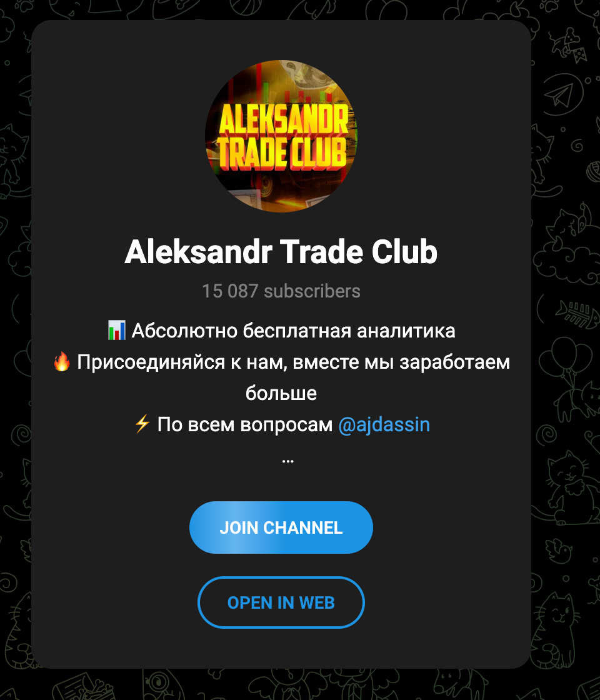Expand the description via the ellipsis
Image resolution: width=600 pixels, height=700 pixels.
[288, 460]
